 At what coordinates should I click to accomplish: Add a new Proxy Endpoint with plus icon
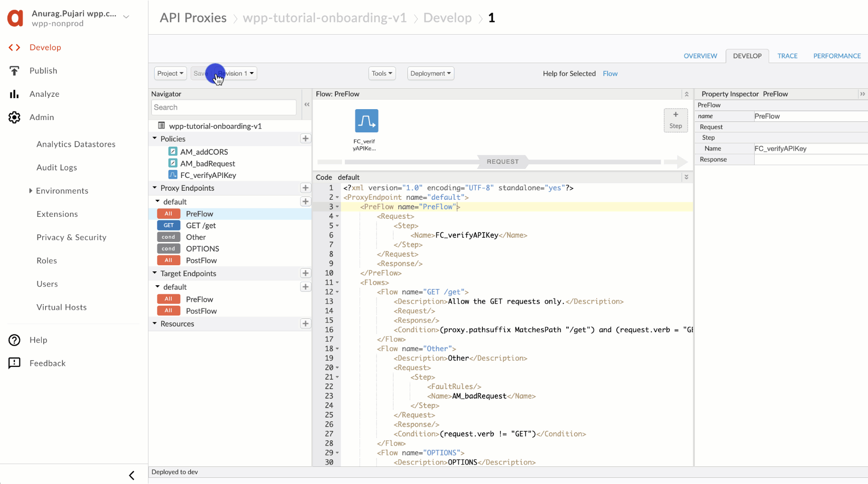point(305,188)
